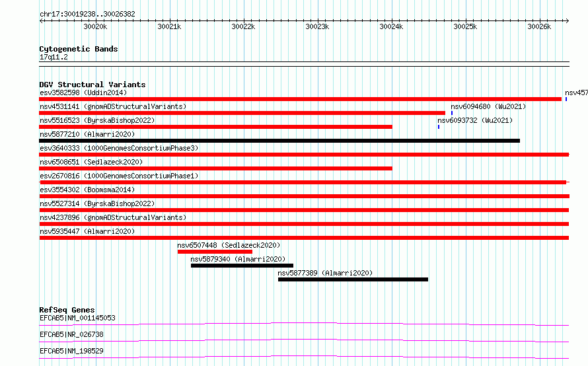588x366 pixels.
Task: Click the chr17:30019238..30026382 coordinates
Action: click(87, 14)
